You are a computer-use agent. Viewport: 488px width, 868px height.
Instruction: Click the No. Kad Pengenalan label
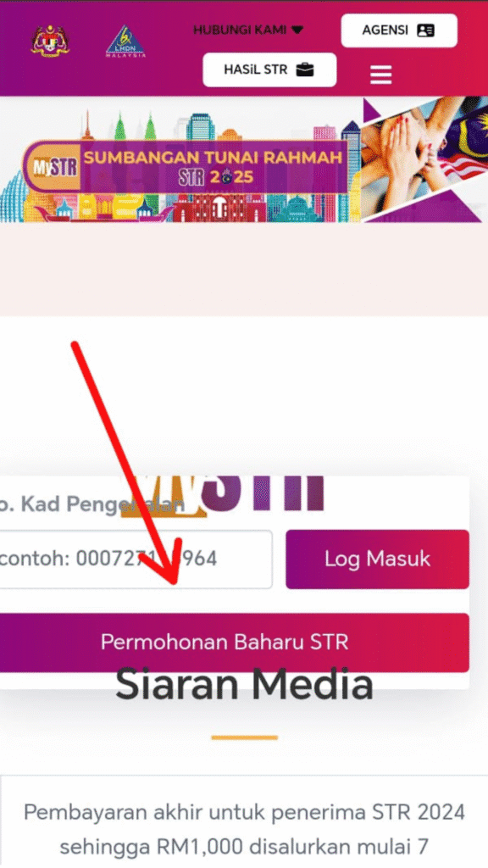(x=91, y=504)
